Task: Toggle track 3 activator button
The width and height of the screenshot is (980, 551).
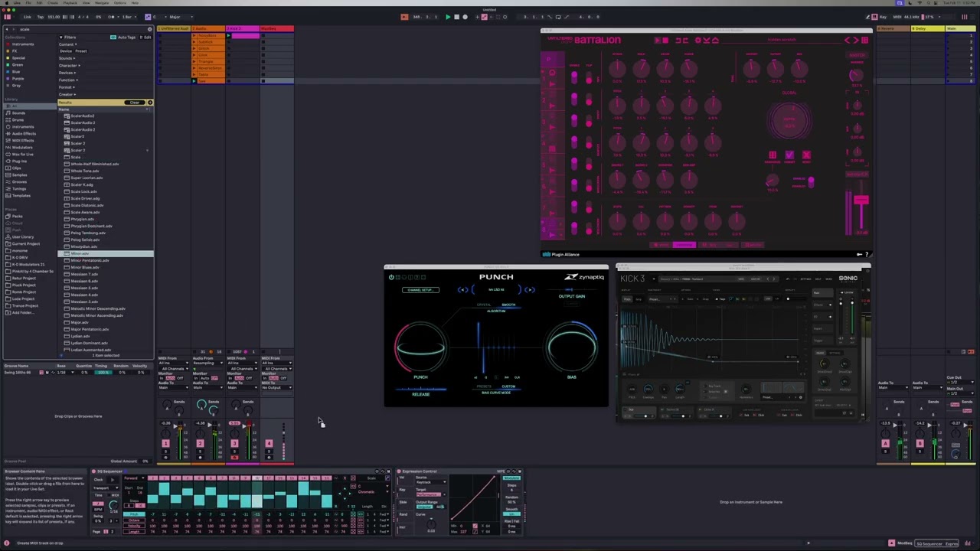Action: (234, 444)
